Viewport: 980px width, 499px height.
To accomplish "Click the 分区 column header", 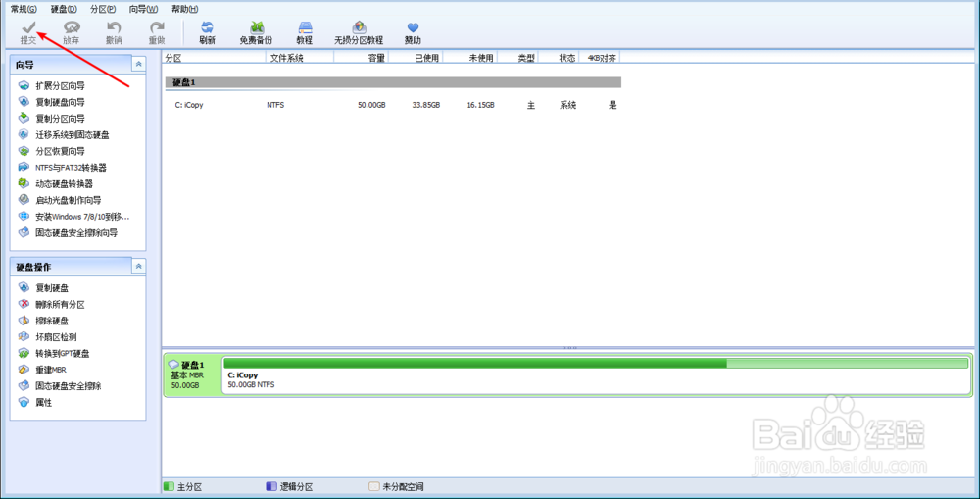I will coord(214,58).
